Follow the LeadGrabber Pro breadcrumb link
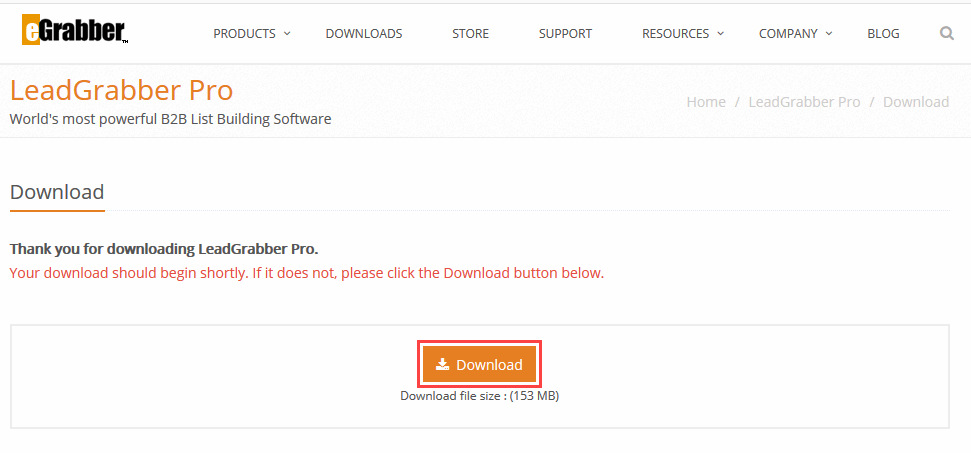 (804, 102)
